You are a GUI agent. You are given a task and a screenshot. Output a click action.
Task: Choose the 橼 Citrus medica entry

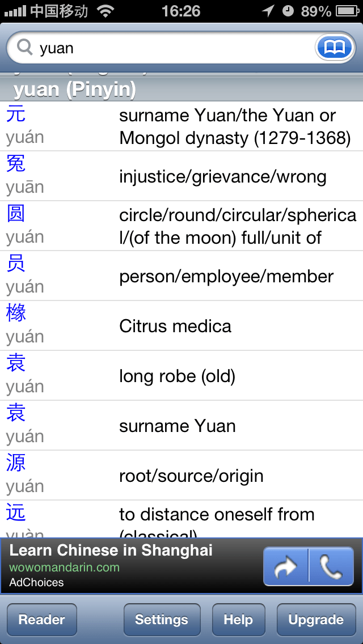tap(181, 326)
